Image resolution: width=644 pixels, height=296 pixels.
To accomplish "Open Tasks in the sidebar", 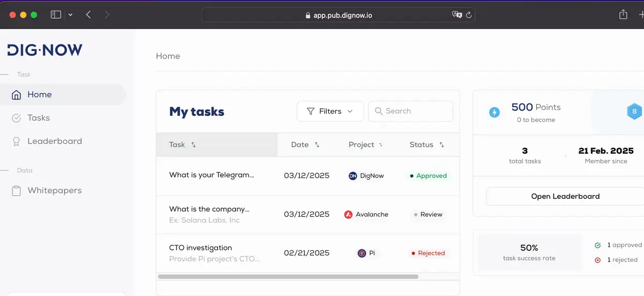I will tap(38, 118).
